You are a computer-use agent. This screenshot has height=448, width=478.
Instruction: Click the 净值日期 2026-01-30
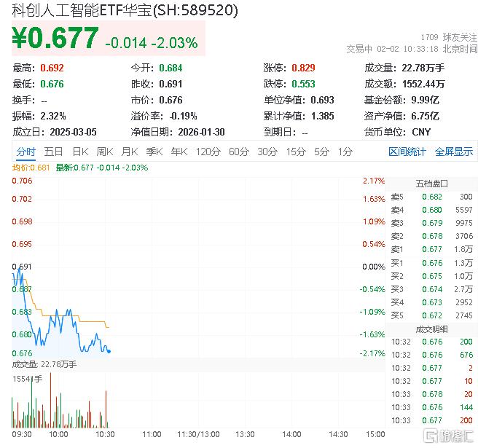201,133
